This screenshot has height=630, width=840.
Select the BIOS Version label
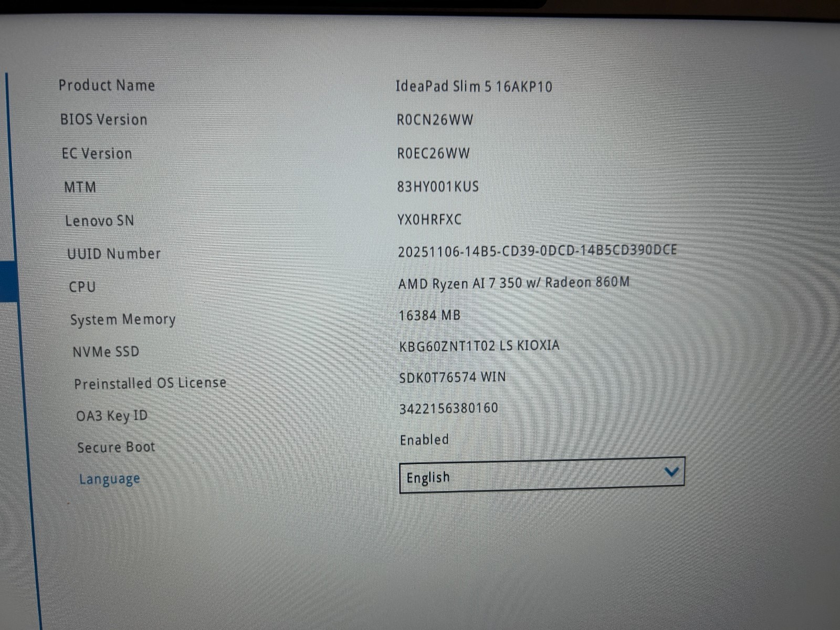(103, 119)
